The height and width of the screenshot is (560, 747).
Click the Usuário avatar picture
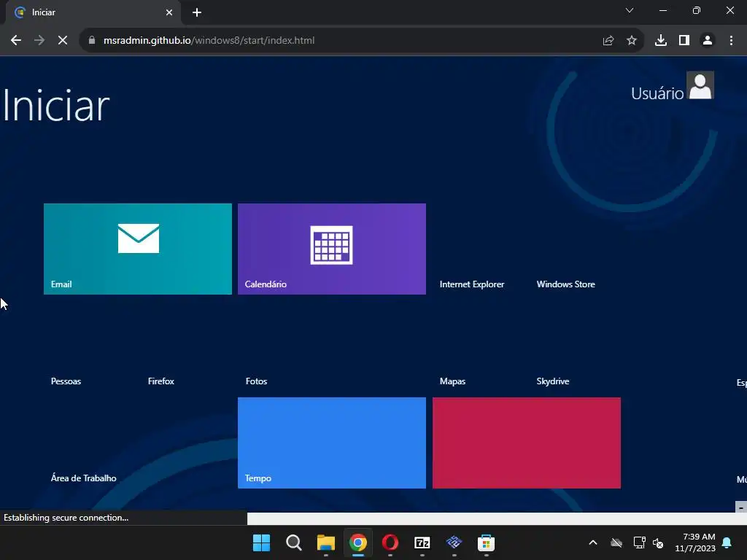coord(700,86)
